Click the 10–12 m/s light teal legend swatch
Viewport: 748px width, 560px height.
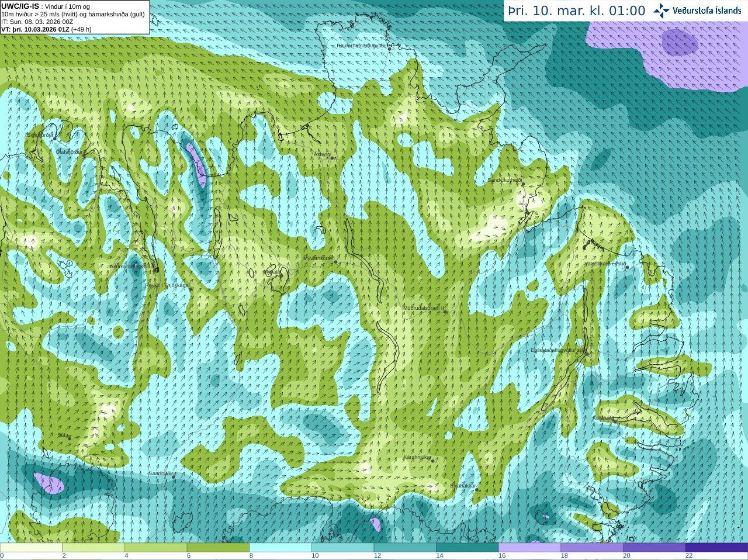pos(342,548)
